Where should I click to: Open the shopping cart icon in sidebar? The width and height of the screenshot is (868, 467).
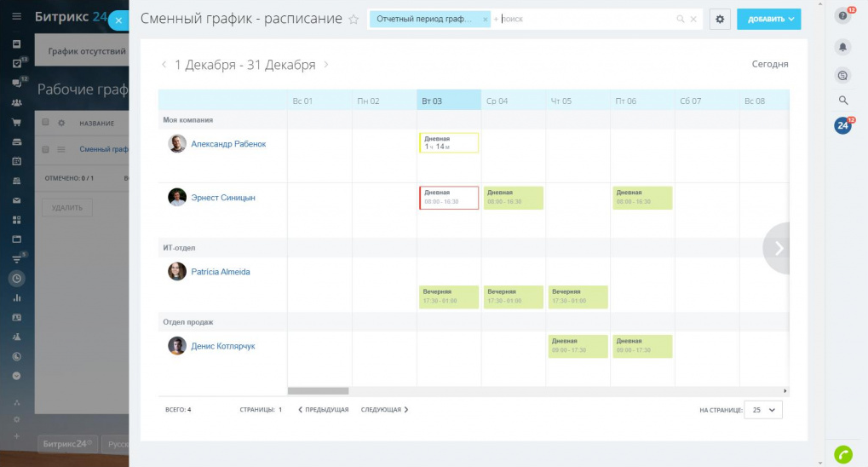[16, 123]
